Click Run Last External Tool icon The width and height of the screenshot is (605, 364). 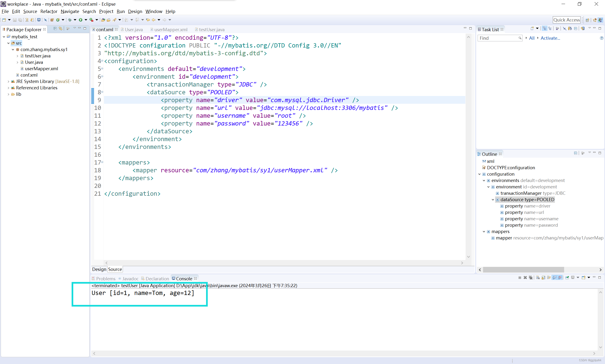click(91, 20)
